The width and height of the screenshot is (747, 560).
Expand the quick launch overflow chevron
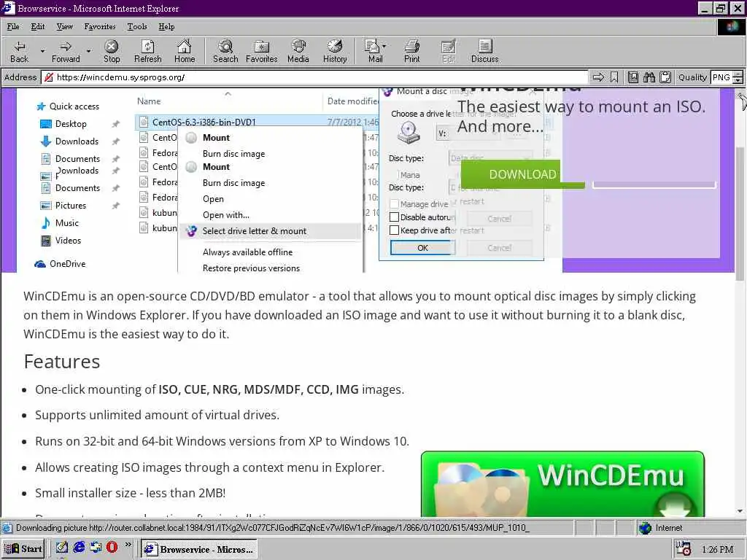128,544
